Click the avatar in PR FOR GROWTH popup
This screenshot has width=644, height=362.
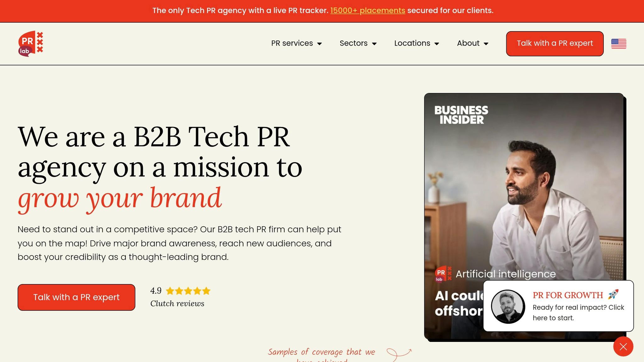(x=508, y=306)
